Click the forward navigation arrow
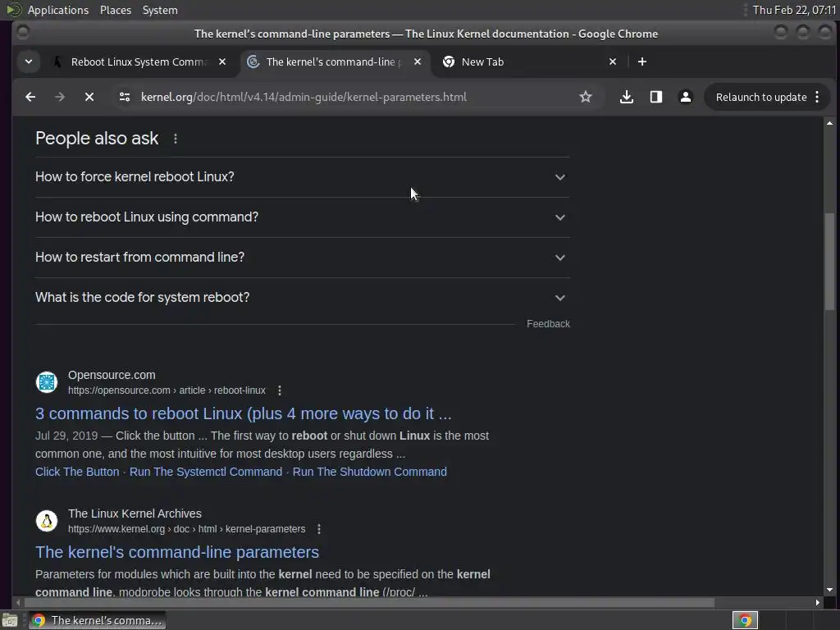The image size is (840, 630). pyautogui.click(x=60, y=97)
